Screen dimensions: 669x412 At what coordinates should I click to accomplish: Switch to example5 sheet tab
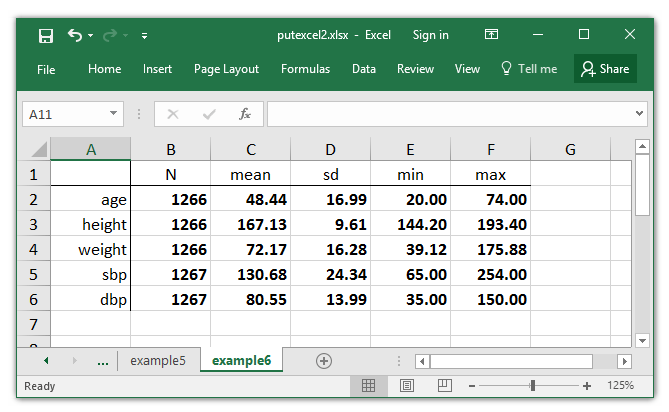click(158, 360)
